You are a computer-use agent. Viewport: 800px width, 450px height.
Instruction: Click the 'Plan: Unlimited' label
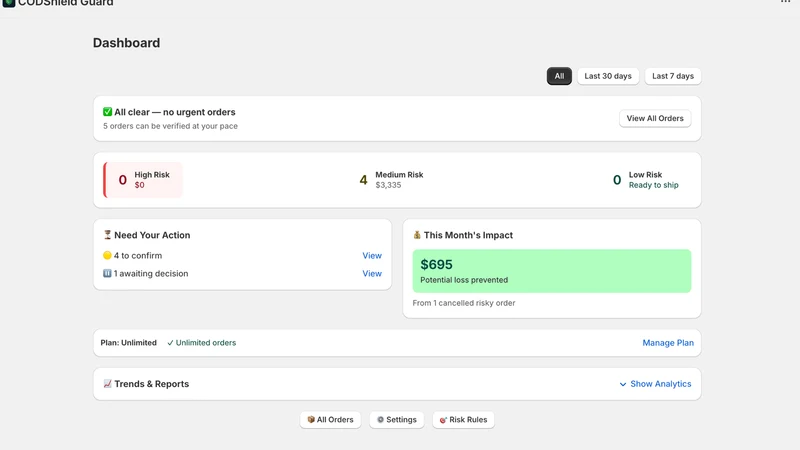coord(129,343)
